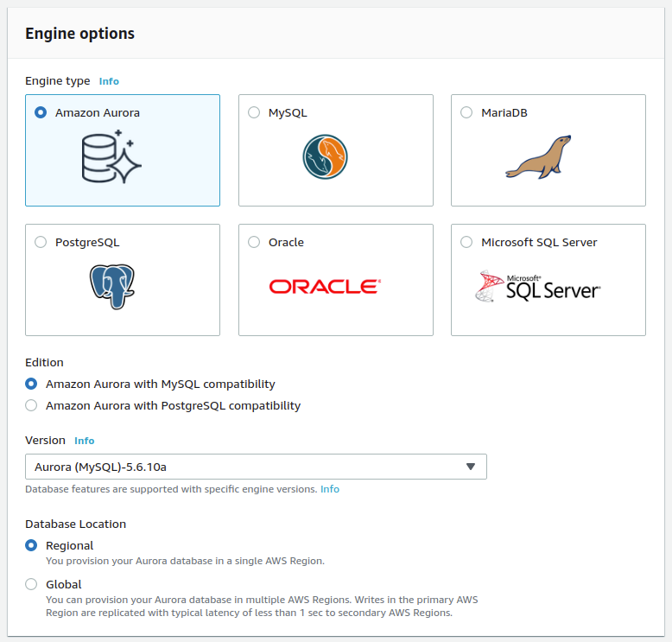The height and width of the screenshot is (642, 672).
Task: Select MySQL engine type radio
Action: (x=254, y=113)
